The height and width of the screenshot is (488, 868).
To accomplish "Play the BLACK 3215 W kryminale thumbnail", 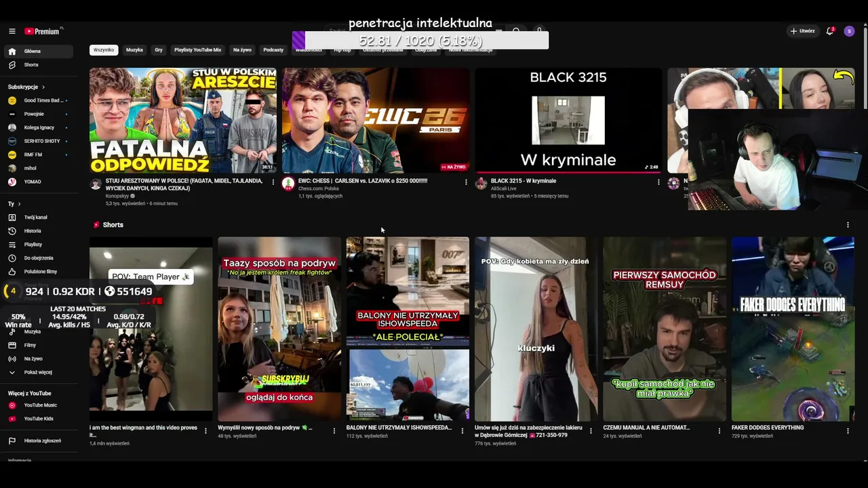I will [x=568, y=121].
